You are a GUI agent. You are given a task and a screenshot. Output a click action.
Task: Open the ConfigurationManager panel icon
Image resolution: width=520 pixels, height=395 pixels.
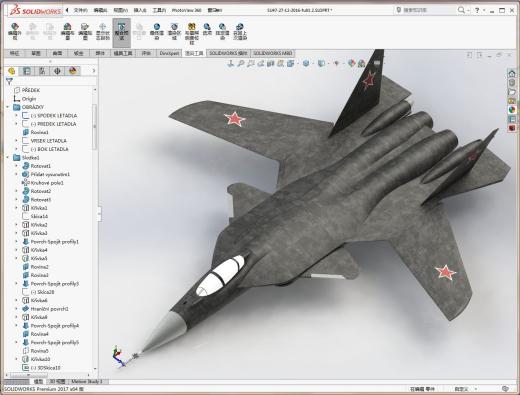42,71
